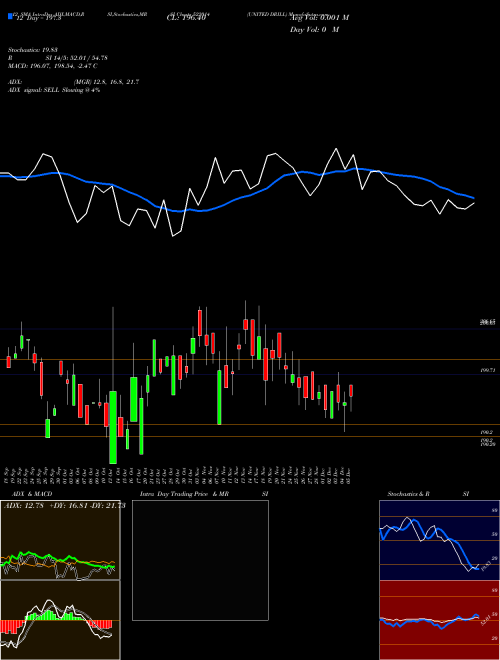Click the 'Intra Day Trading Price & MR SI' heading

(204, 494)
